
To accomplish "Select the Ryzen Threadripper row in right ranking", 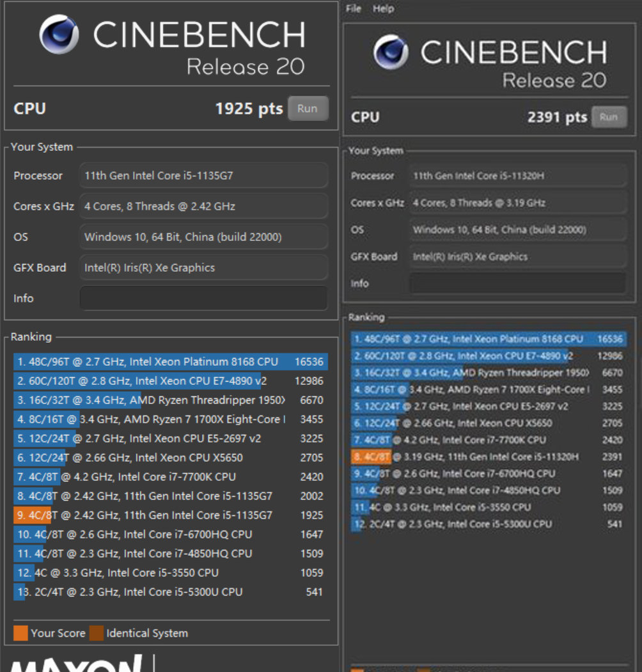I will click(487, 373).
